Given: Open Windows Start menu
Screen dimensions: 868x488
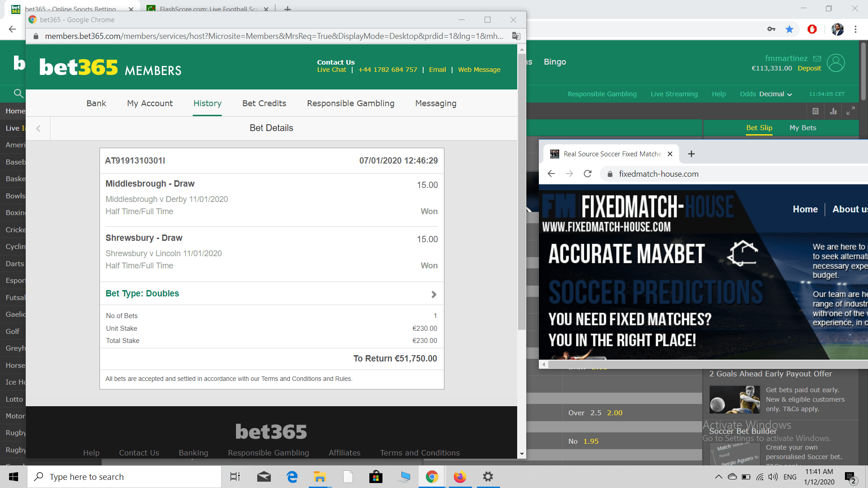Looking at the screenshot, I should [14, 477].
